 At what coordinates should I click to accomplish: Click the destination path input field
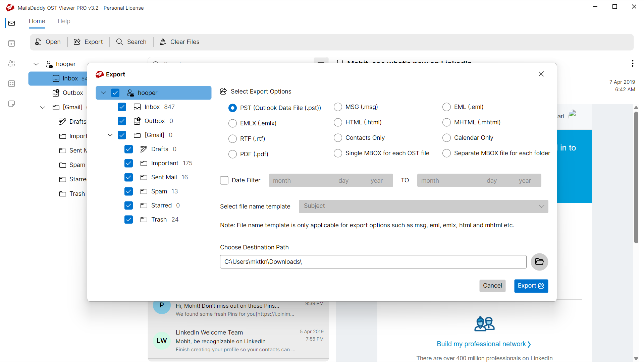tap(373, 262)
